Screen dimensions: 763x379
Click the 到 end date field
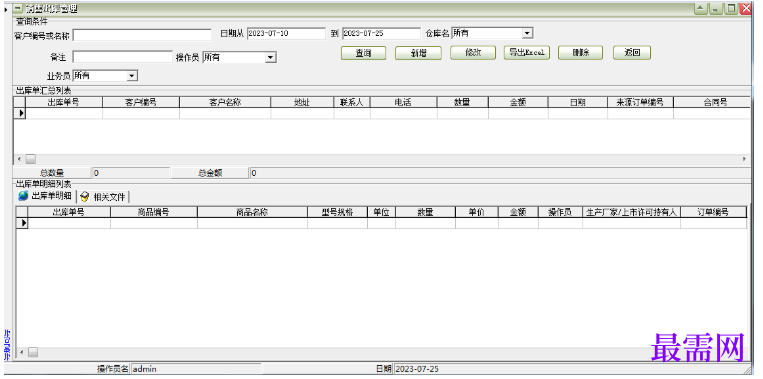(x=381, y=33)
